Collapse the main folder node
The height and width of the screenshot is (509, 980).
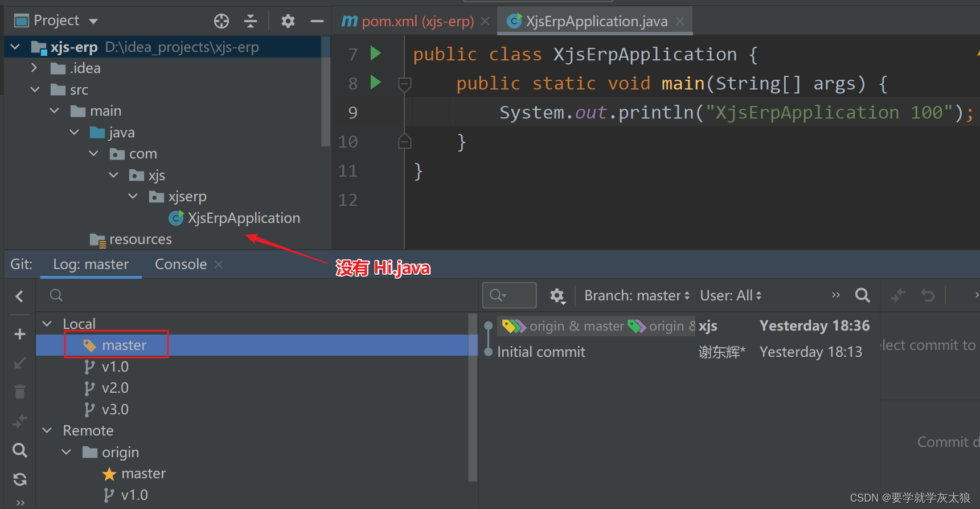(x=55, y=111)
